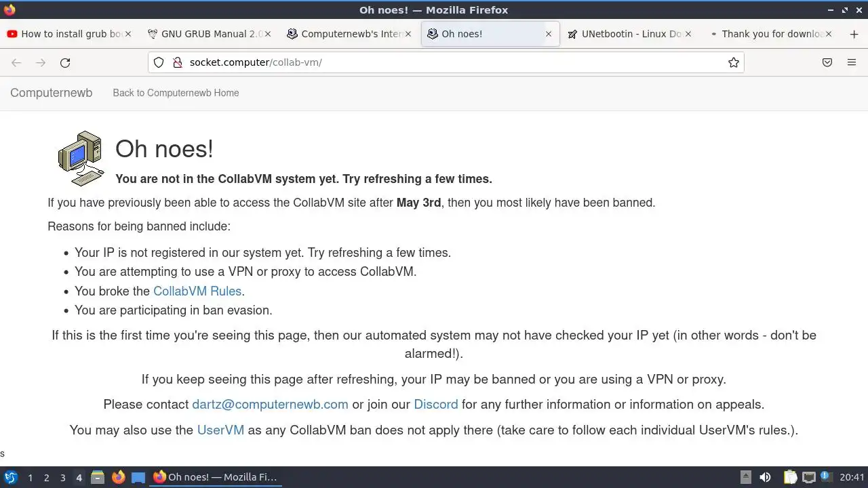Save page to Pocket
The height and width of the screenshot is (488, 868).
pyautogui.click(x=827, y=62)
